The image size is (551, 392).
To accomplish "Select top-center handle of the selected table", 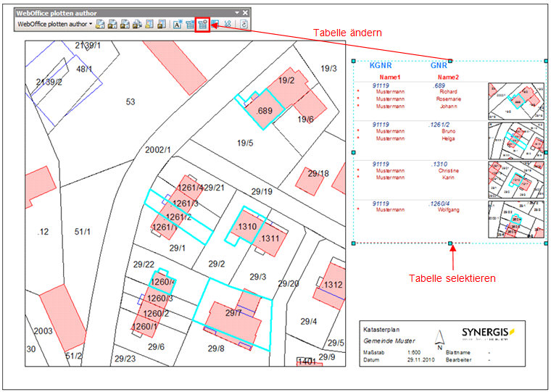I will click(450, 61).
